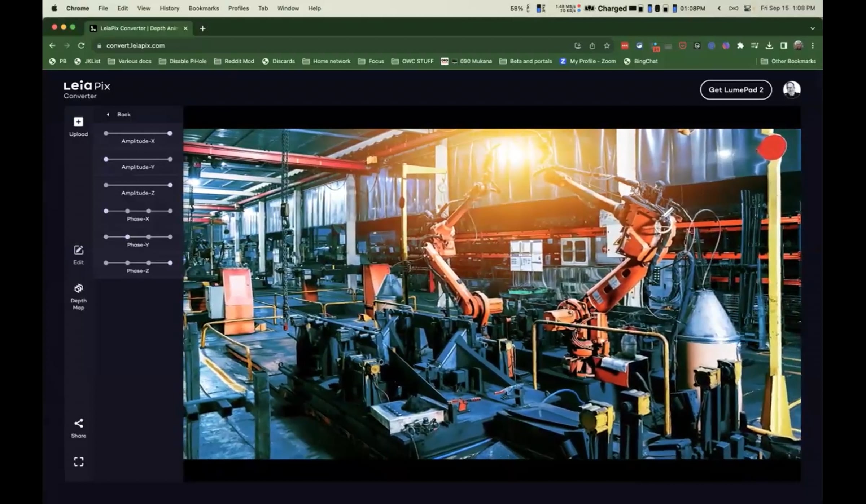The height and width of the screenshot is (504, 866).
Task: Open Chrome extensions puzzle icon
Action: pyautogui.click(x=740, y=46)
